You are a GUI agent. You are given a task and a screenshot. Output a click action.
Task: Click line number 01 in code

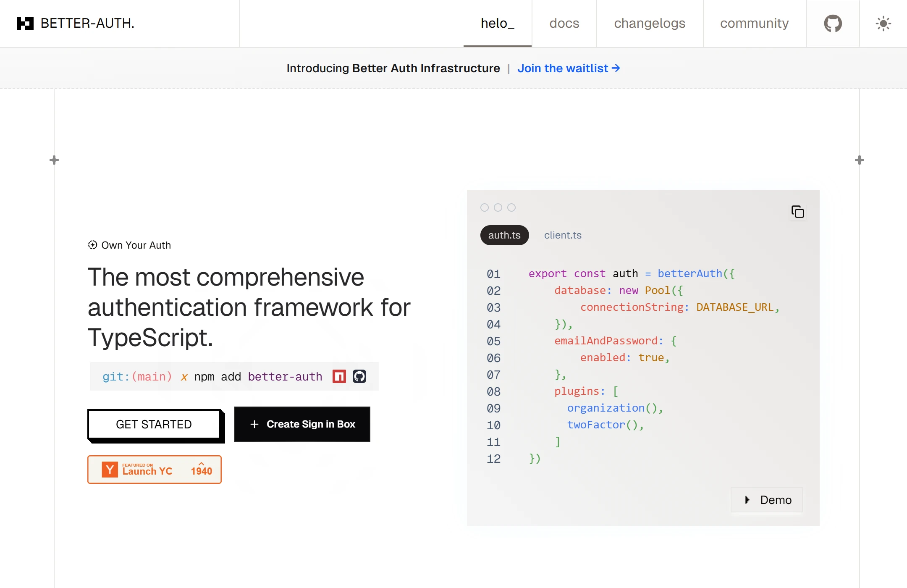click(x=493, y=274)
